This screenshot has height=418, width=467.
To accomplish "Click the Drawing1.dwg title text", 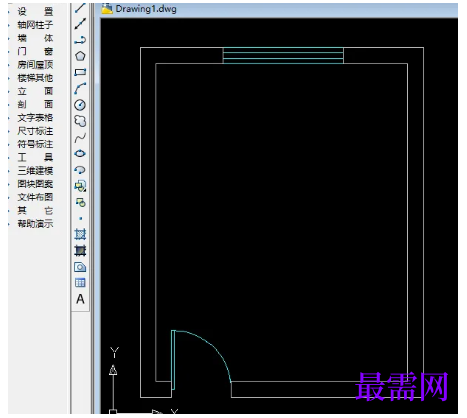I will (146, 9).
